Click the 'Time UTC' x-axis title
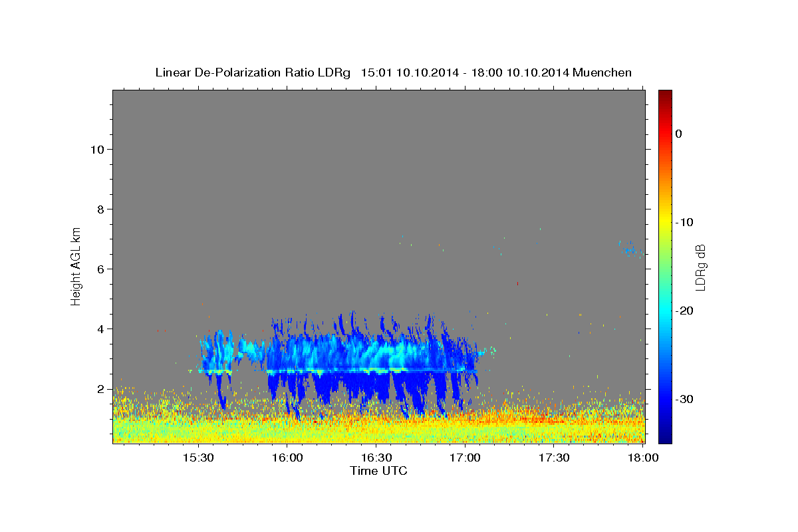The height and width of the screenshot is (532, 798). tap(378, 471)
